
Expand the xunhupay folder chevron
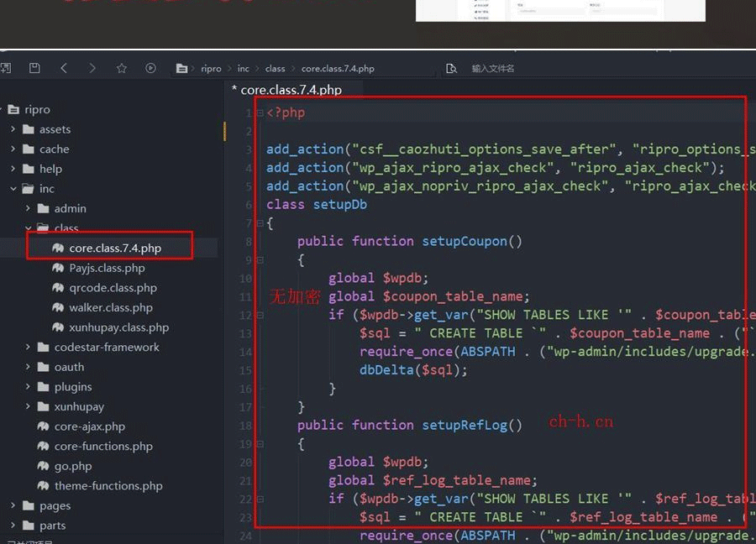28,406
